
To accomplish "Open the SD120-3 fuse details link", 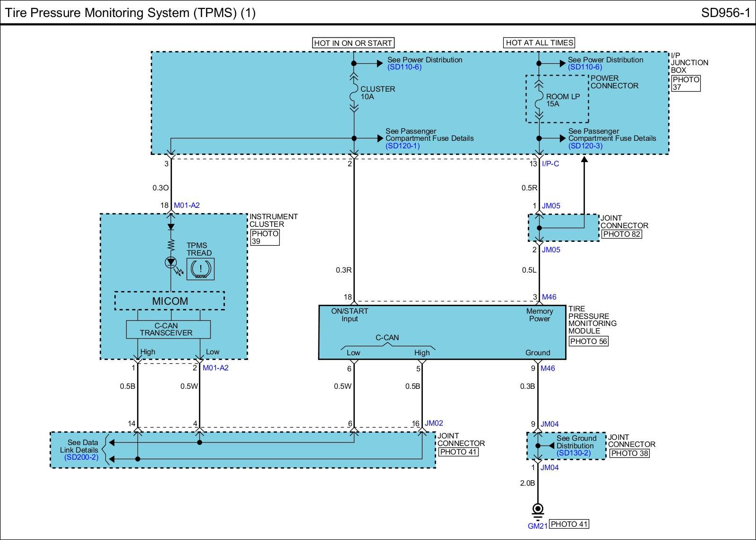I will [585, 146].
